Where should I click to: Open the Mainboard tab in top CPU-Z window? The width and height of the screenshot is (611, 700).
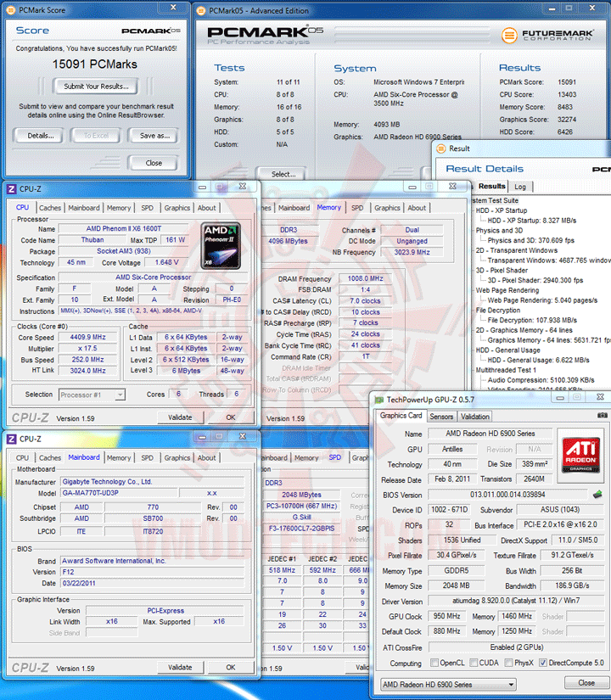[83, 208]
